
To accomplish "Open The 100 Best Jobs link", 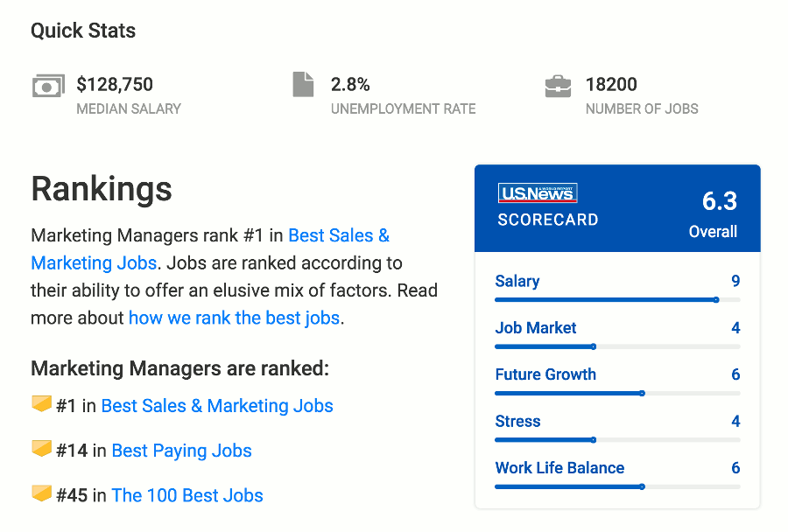I will point(186,495).
